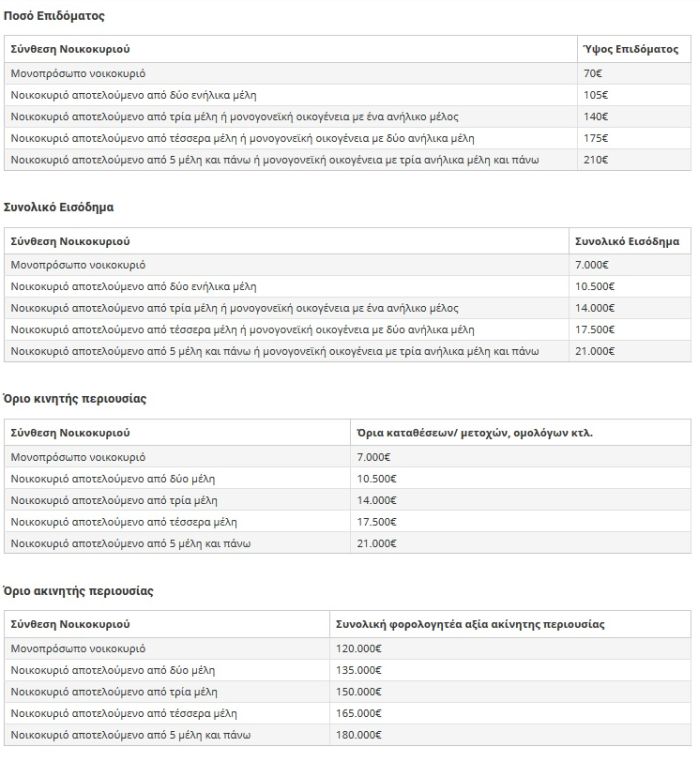700x762 pixels.
Task: Click the 'Όριο κινητής περιουσίας' heading
Action: 75,399
